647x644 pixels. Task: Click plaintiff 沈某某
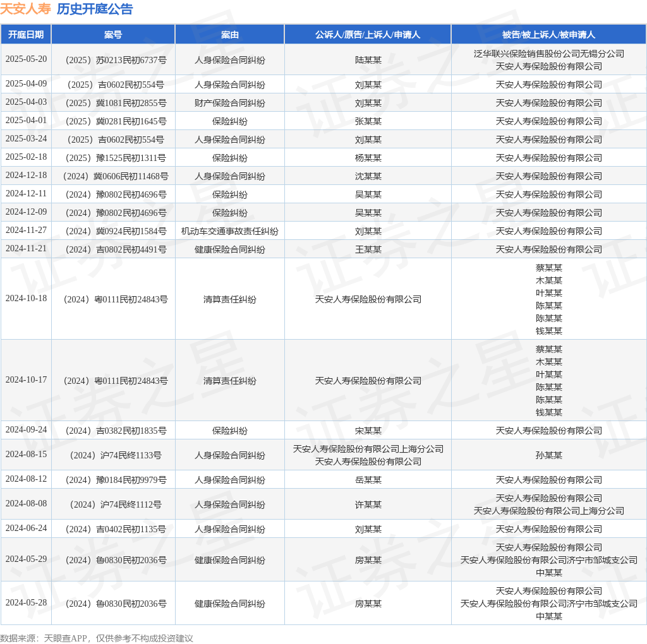pos(368,176)
